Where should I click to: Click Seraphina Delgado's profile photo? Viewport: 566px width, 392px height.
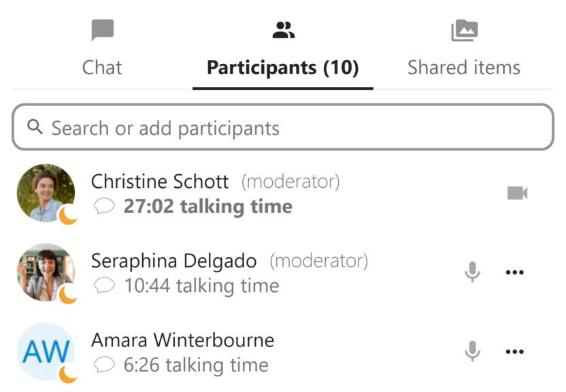point(45,271)
